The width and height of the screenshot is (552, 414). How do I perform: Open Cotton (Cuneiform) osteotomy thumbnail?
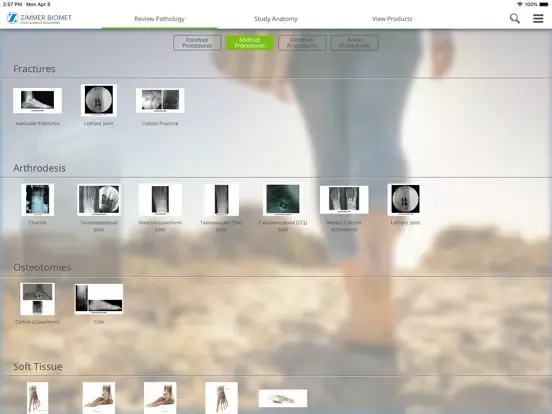tap(37, 299)
